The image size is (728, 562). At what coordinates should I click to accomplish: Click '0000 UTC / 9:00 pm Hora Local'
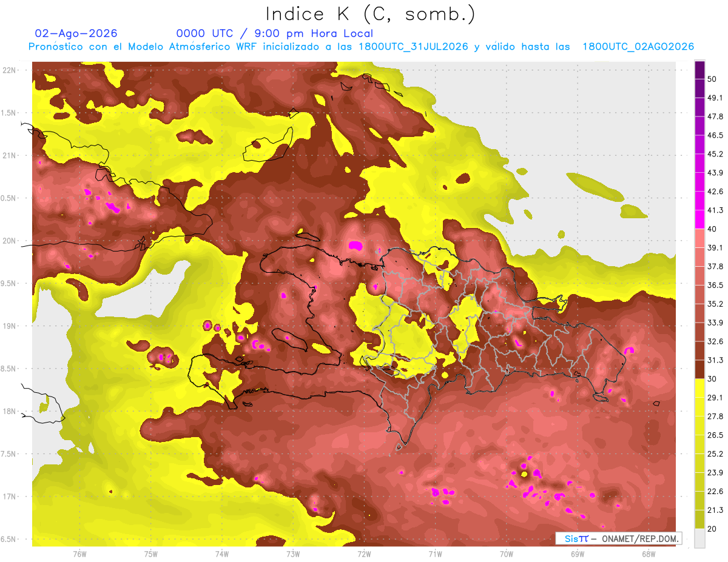pos(275,33)
